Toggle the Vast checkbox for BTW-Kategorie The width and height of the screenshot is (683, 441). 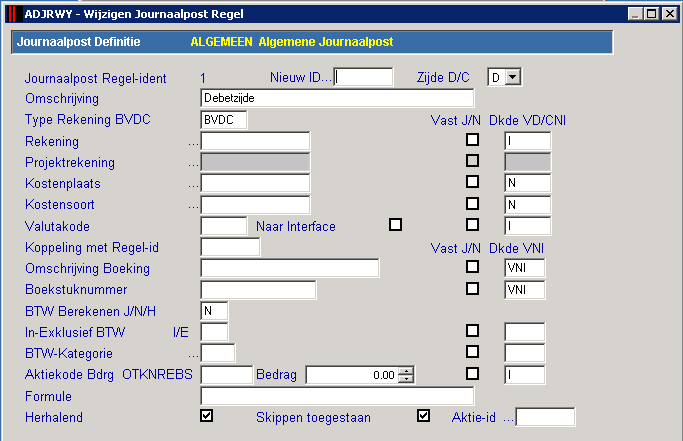(x=472, y=352)
